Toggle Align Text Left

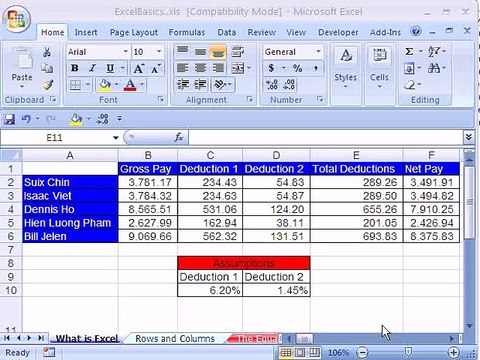182,68
